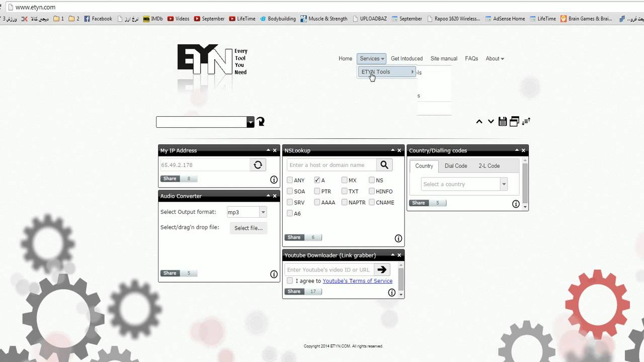Open the Get Intoduced page
The width and height of the screenshot is (644, 362).
407,59
